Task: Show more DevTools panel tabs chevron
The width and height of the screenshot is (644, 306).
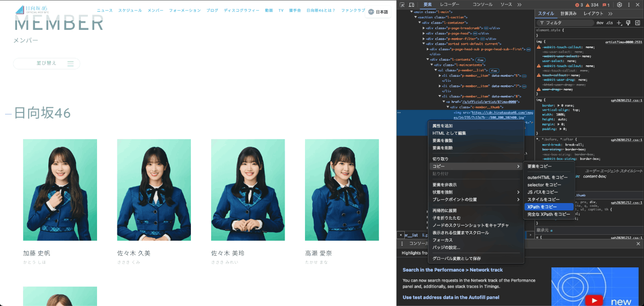Action: tap(519, 5)
